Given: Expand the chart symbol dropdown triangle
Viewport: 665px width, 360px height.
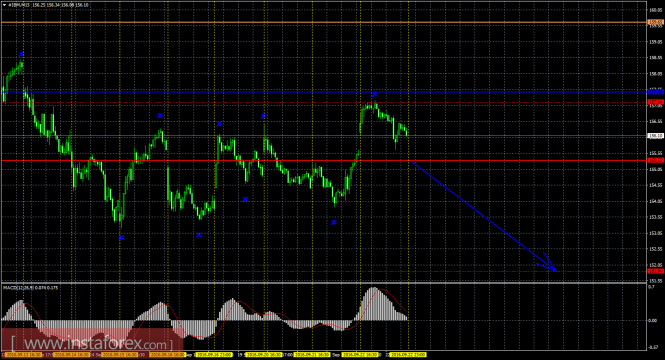Looking at the screenshot, I should pyautogui.click(x=4, y=5).
